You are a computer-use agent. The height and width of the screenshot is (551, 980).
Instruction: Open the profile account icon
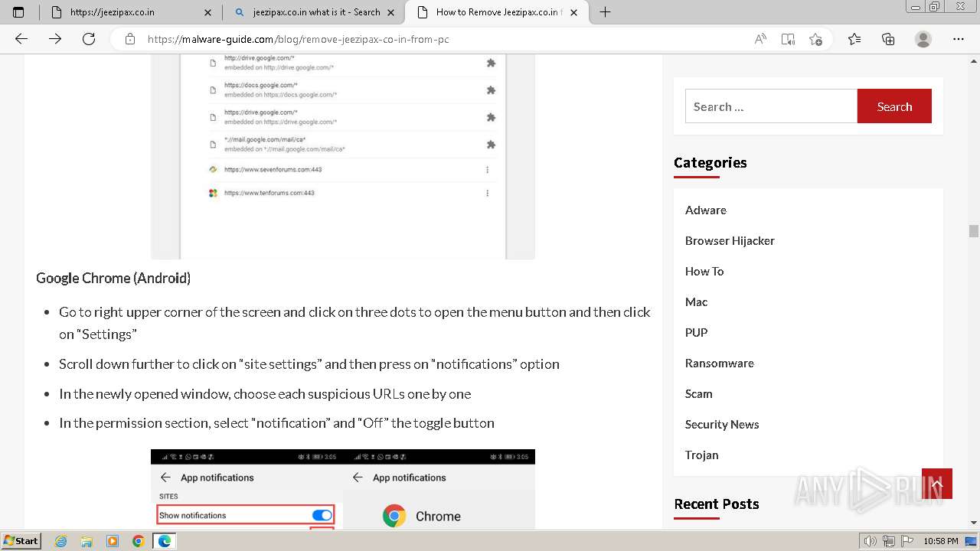coord(923,39)
